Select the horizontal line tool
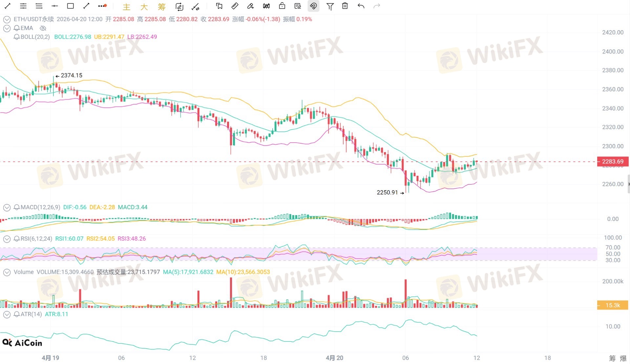 click(54, 6)
